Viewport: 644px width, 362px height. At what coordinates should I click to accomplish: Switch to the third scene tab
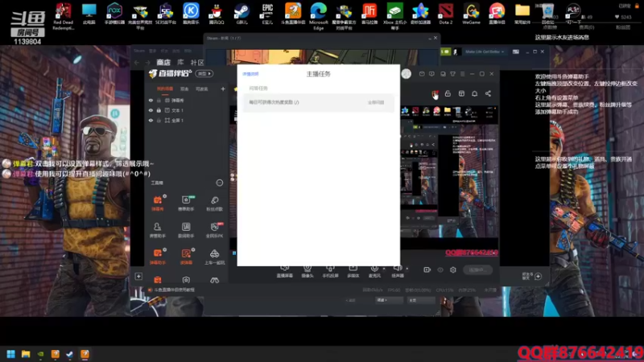(202, 88)
